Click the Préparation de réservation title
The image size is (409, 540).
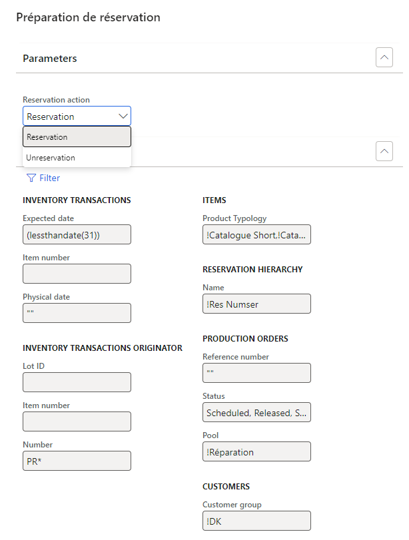click(88, 17)
